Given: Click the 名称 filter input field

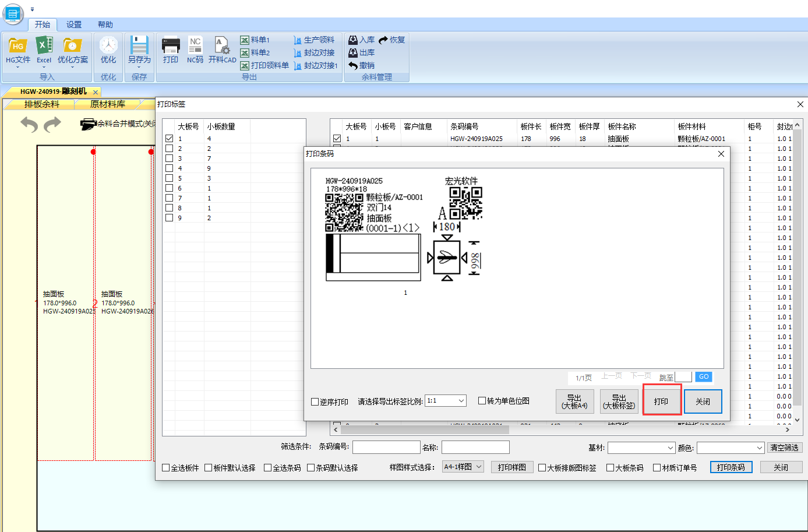Looking at the screenshot, I should pyautogui.click(x=475, y=447).
